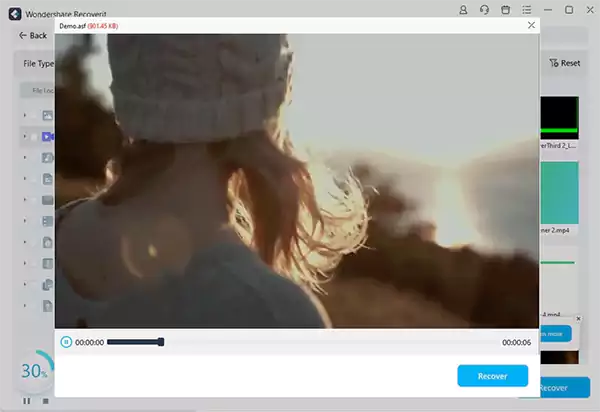Go Back in the Recoverit window
This screenshot has width=600, height=412.
point(33,36)
